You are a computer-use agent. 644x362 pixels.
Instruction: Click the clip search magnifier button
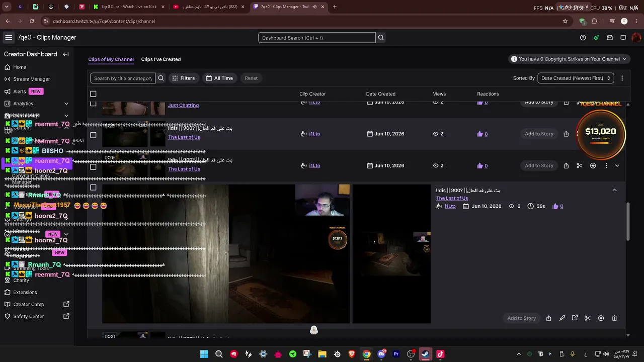(161, 78)
